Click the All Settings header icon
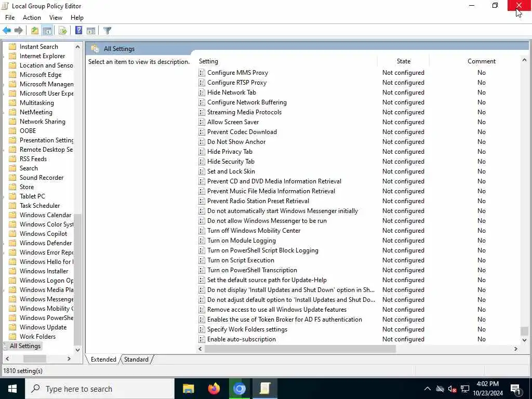532x399 pixels. click(x=95, y=49)
